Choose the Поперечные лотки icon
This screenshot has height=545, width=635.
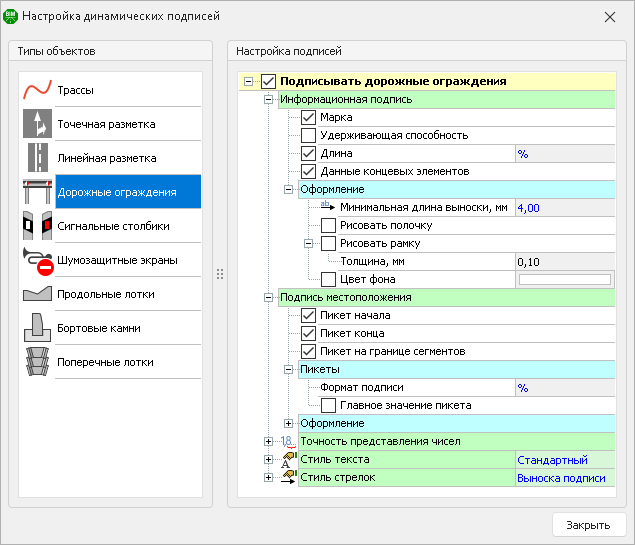(x=37, y=362)
